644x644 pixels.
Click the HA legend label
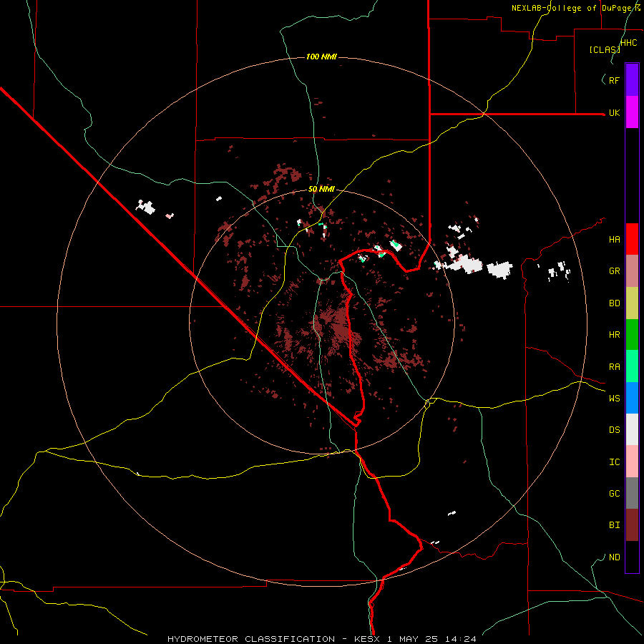pyautogui.click(x=614, y=239)
